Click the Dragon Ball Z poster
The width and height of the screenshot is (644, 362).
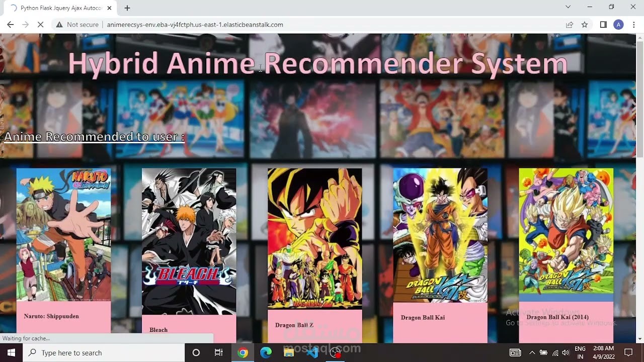click(x=315, y=239)
